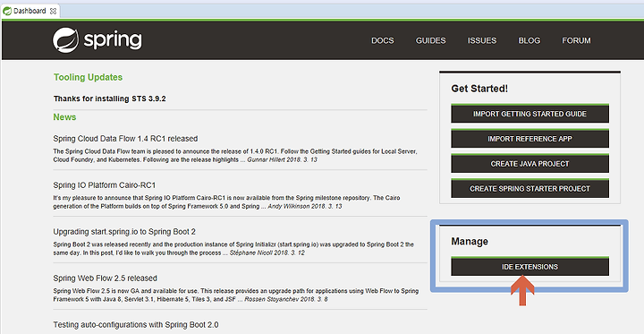This screenshot has width=644, height=334.
Task: Click the Create Java Project button
Action: [x=530, y=163]
